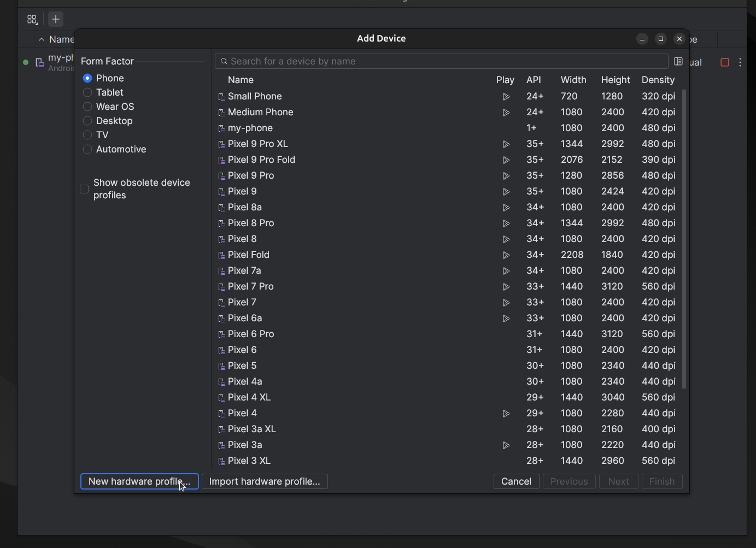Click the Play Store icon for Pixel 3a

(506, 445)
